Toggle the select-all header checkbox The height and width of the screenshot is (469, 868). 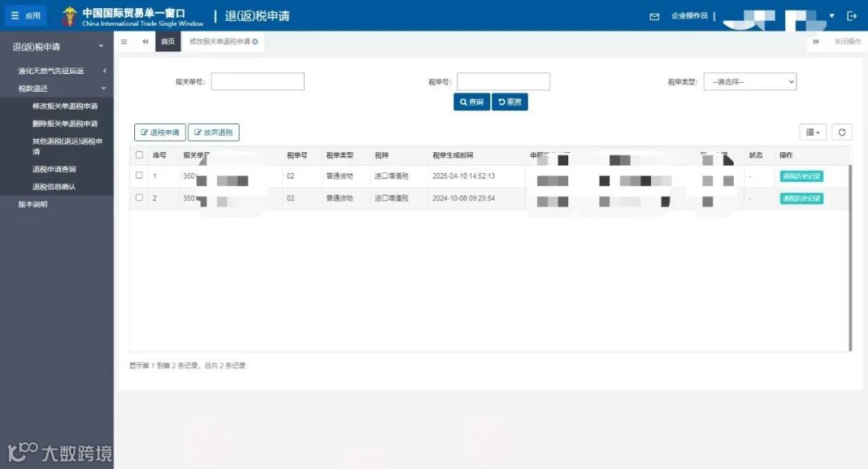[x=139, y=154]
